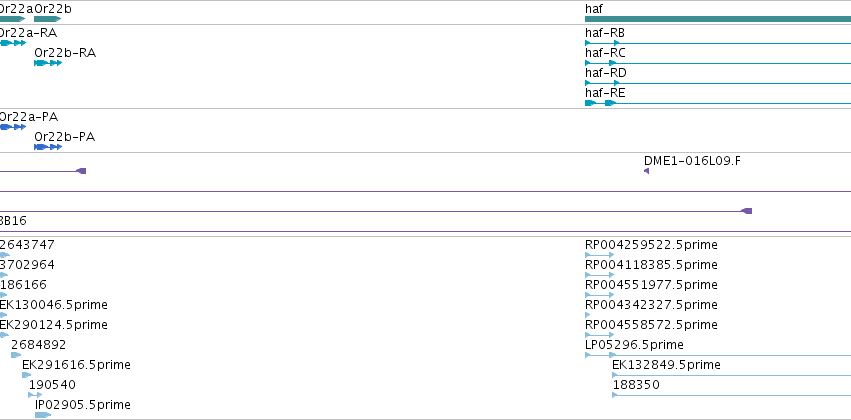The width and height of the screenshot is (851, 420).
Task: Click the RP004558572.5prime EST arrow
Action: click(x=600, y=335)
